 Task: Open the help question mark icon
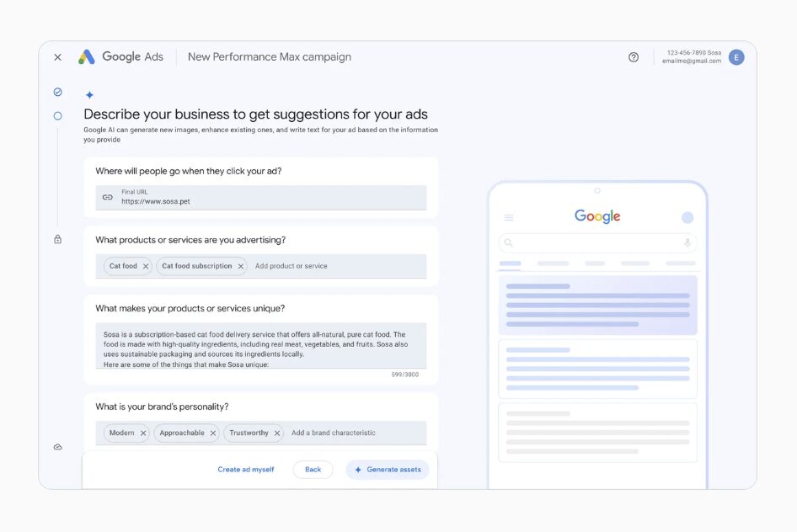click(x=634, y=57)
